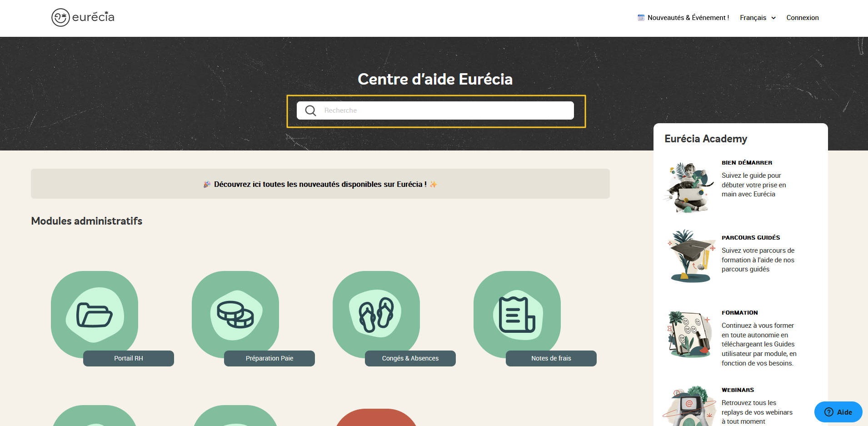Open the Notes de frais receipt icon

coord(517,315)
